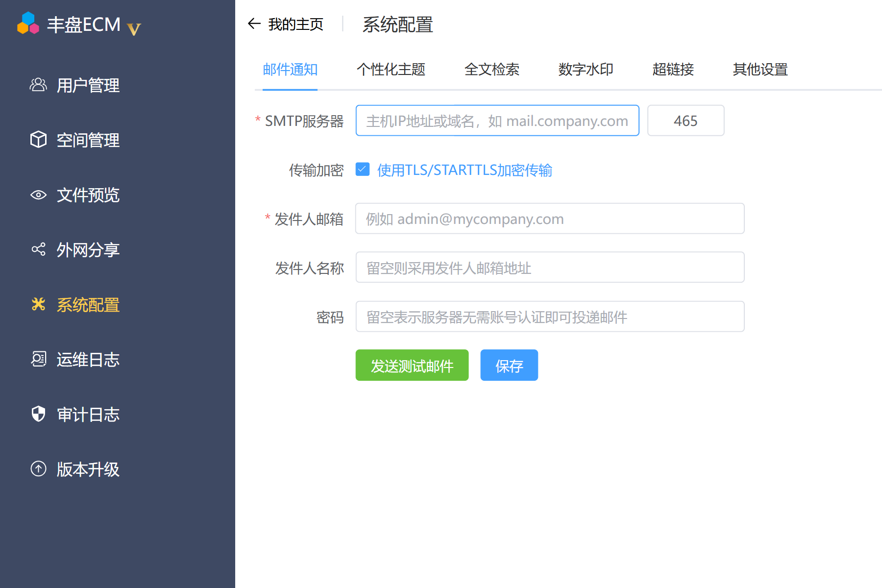Screen dimensions: 882x588
Task: Click the SMTP服务器 field label
Action: [304, 121]
